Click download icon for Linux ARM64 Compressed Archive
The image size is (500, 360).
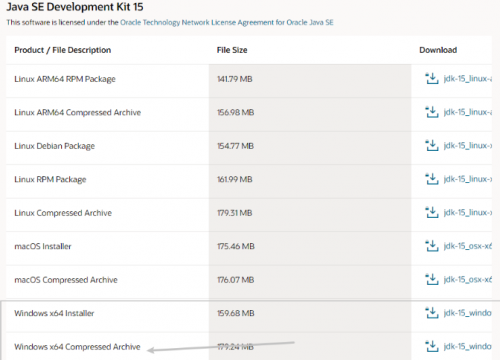[432, 112]
